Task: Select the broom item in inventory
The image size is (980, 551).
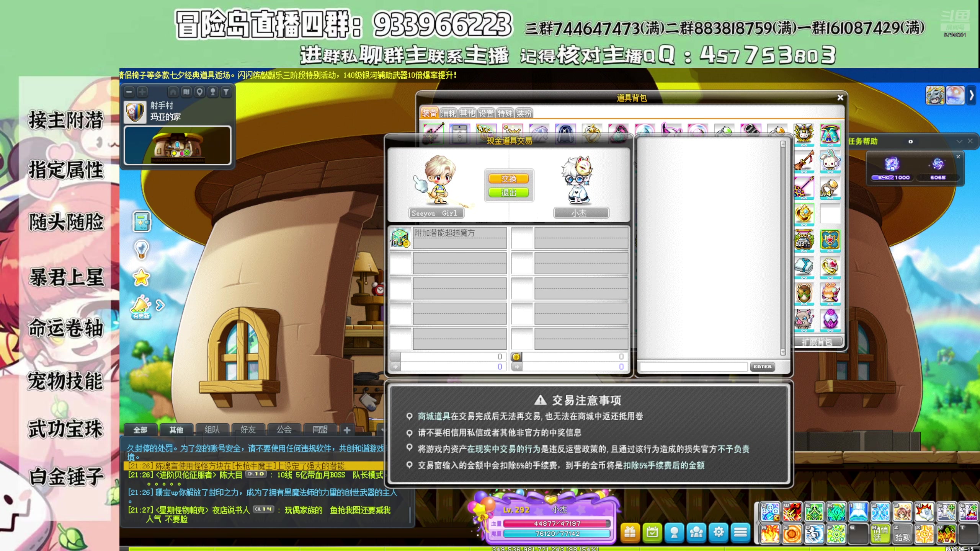Action: (804, 161)
